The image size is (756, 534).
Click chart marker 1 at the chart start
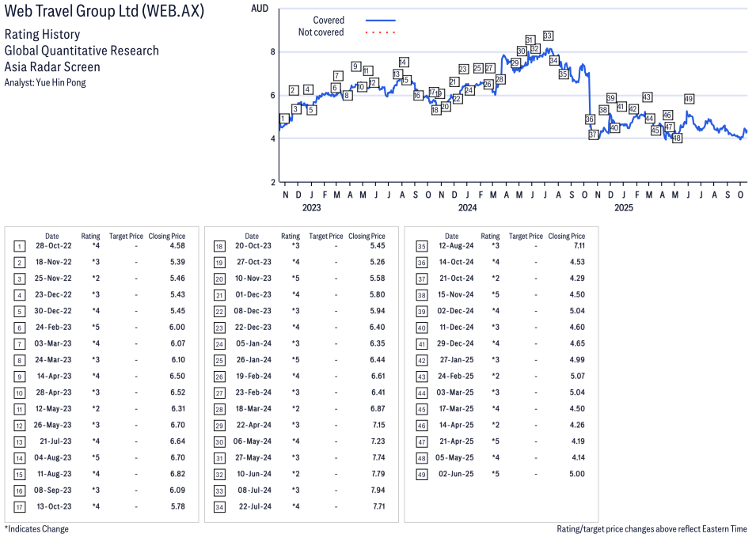click(x=283, y=119)
